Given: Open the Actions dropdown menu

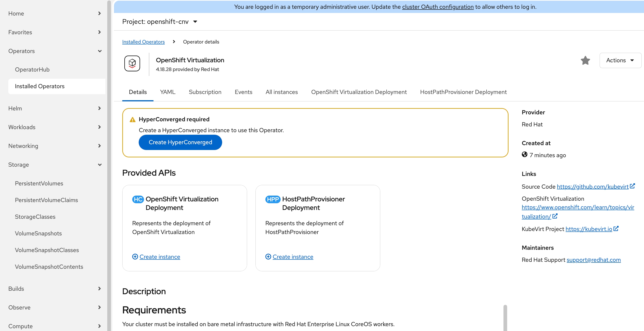Looking at the screenshot, I should tap(620, 60).
